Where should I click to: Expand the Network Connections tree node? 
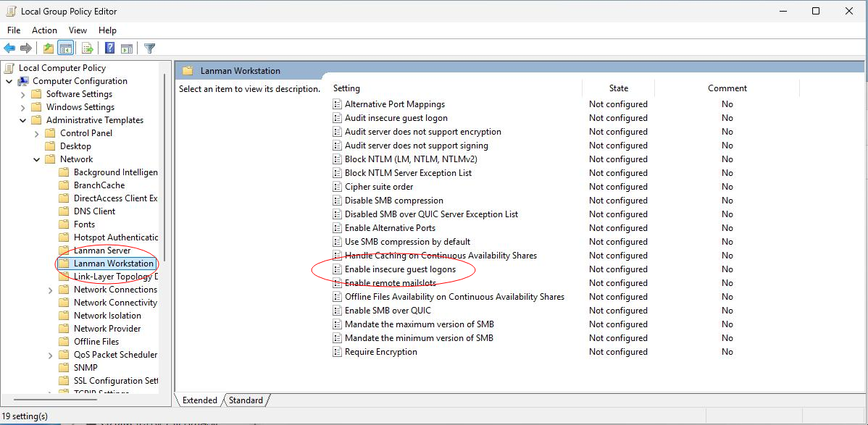pyautogui.click(x=50, y=290)
